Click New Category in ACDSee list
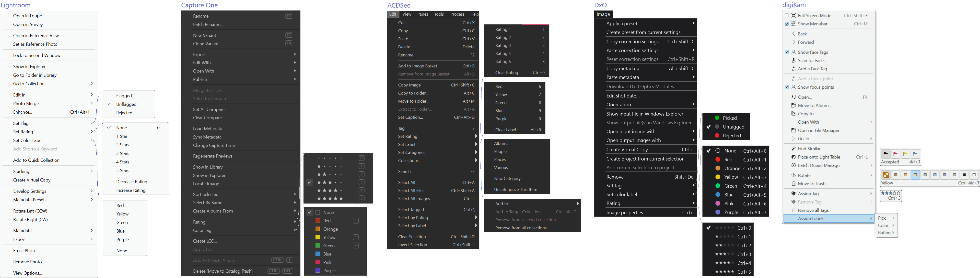980x278 pixels. (x=507, y=179)
